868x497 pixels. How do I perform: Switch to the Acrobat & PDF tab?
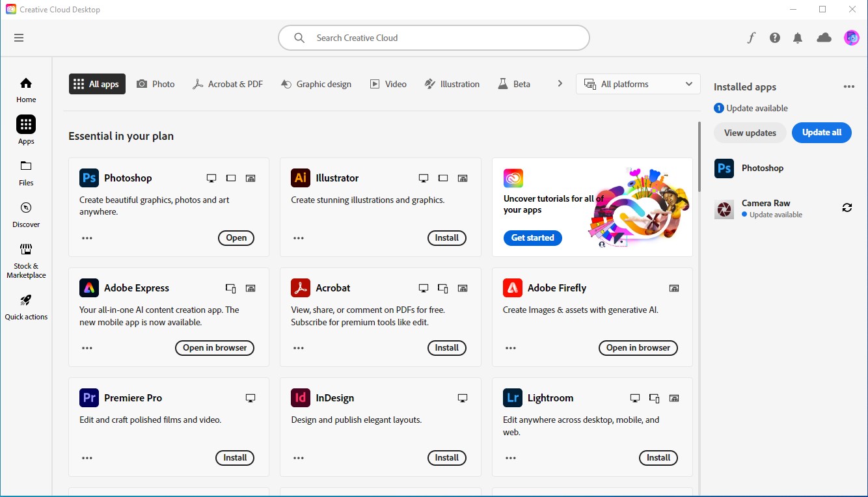[x=228, y=84]
